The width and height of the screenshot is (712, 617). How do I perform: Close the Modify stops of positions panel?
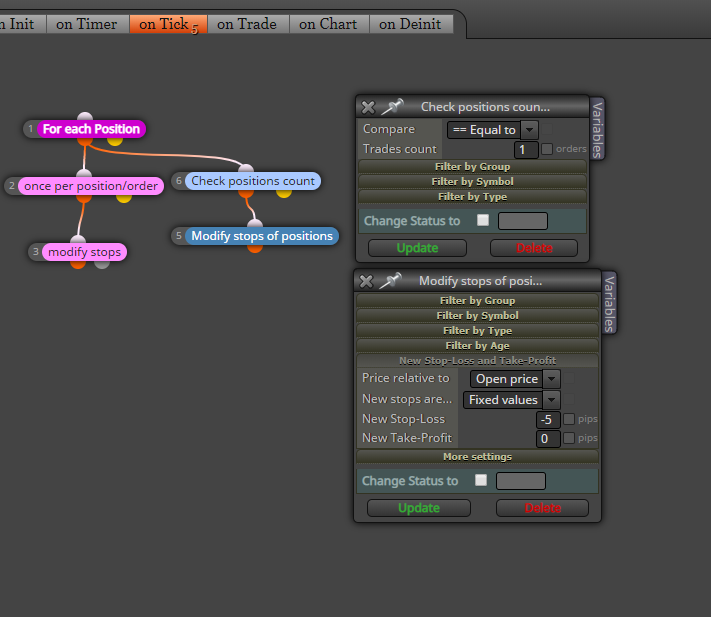coord(366,281)
